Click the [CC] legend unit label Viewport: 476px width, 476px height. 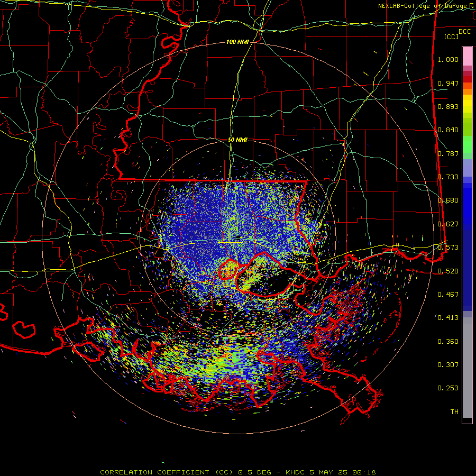click(451, 36)
